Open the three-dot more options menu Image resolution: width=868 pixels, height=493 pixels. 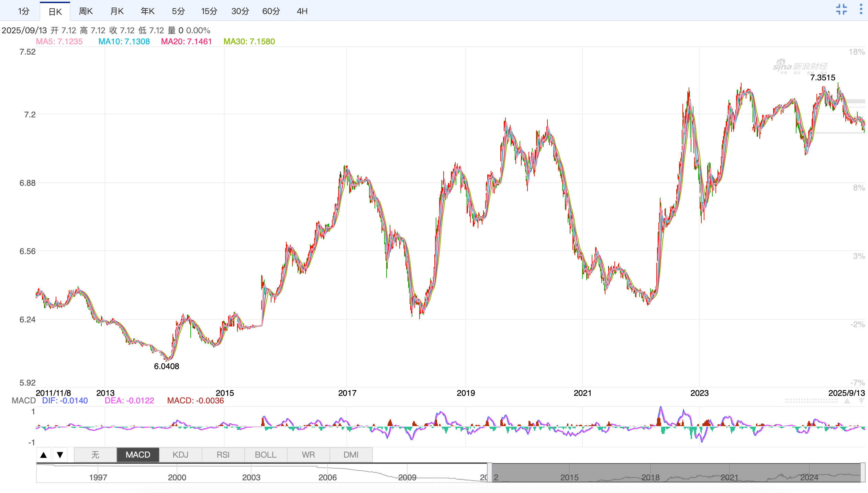pyautogui.click(x=861, y=9)
